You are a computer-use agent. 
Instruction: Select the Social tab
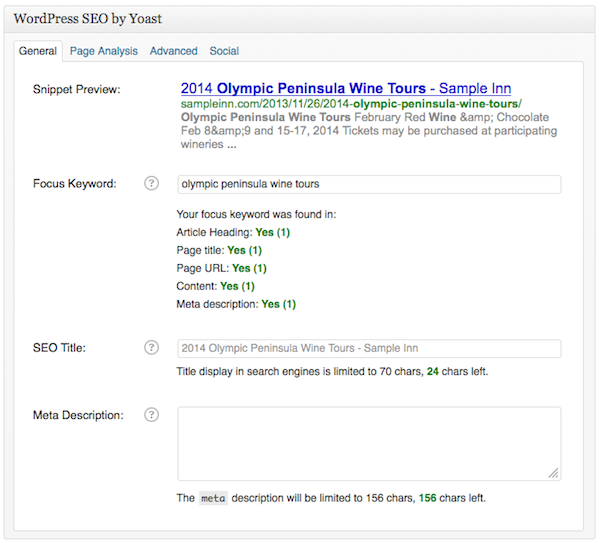click(x=224, y=51)
